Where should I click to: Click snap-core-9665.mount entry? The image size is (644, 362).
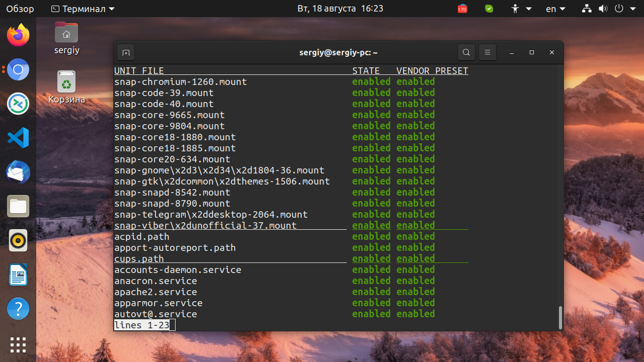(x=170, y=115)
